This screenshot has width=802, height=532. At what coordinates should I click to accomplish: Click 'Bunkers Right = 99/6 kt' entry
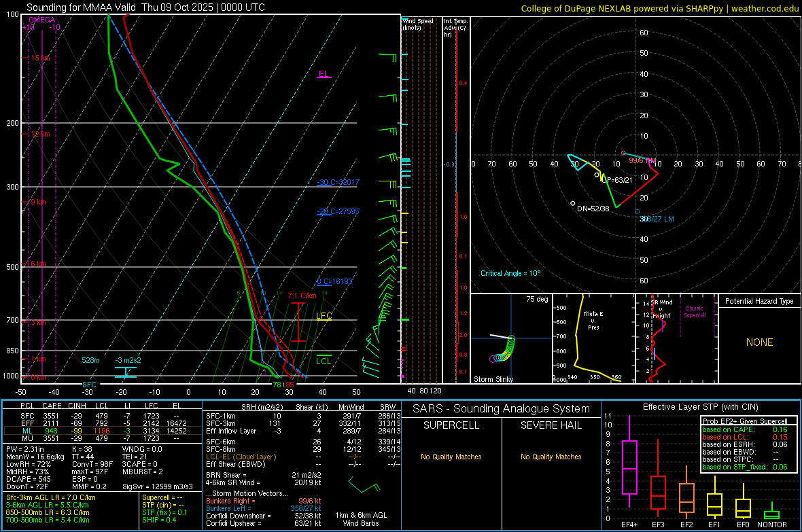coord(264,501)
